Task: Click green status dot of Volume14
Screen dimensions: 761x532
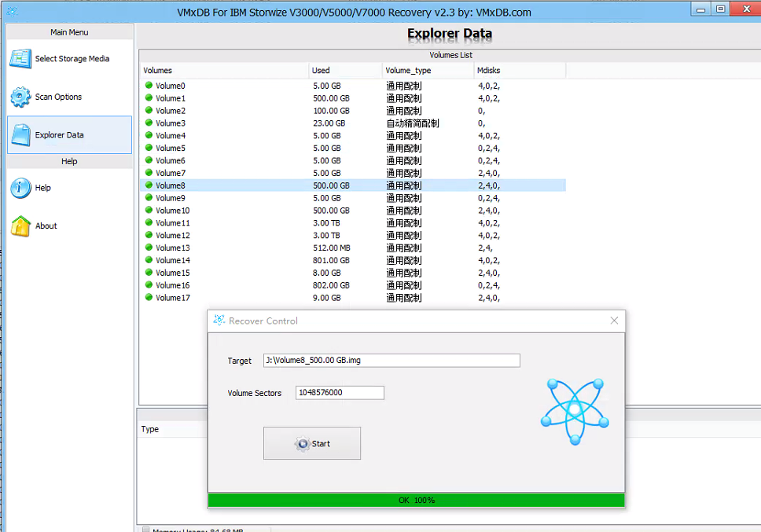Action: 149,260
